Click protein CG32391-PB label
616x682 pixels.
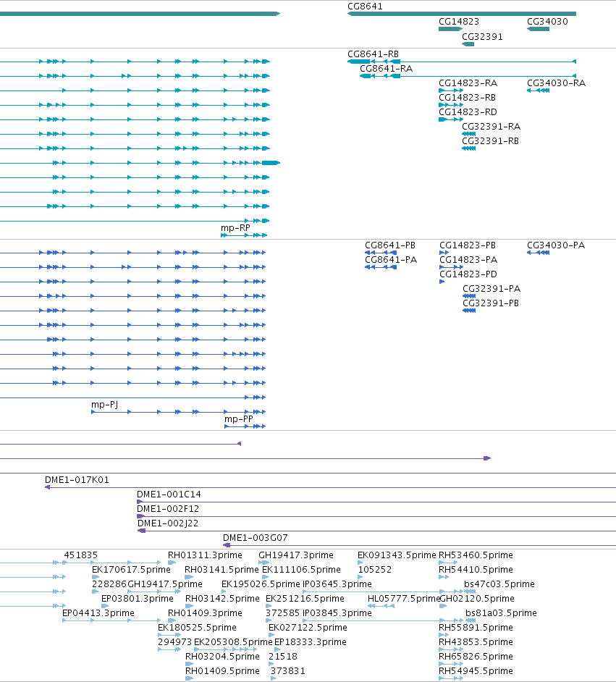click(x=490, y=303)
